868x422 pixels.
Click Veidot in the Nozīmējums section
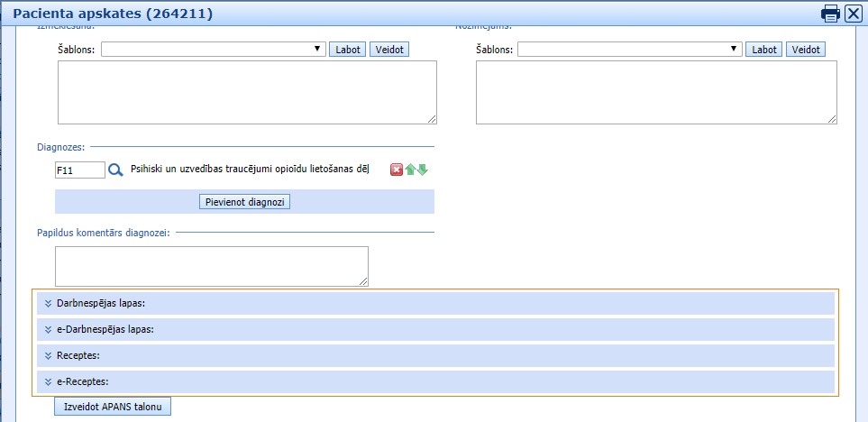pos(805,50)
